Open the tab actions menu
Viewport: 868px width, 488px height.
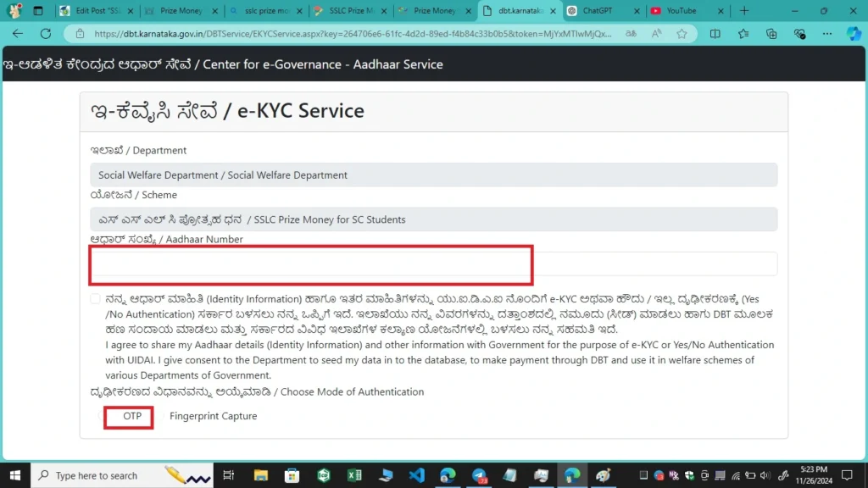click(37, 10)
